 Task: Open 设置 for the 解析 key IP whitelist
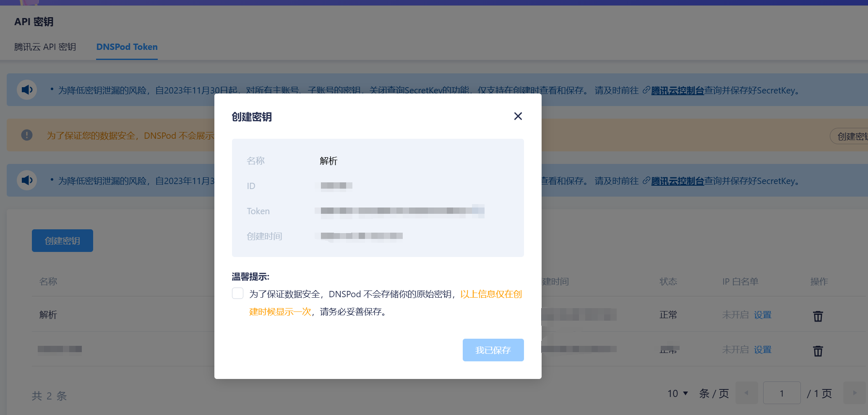click(762, 314)
